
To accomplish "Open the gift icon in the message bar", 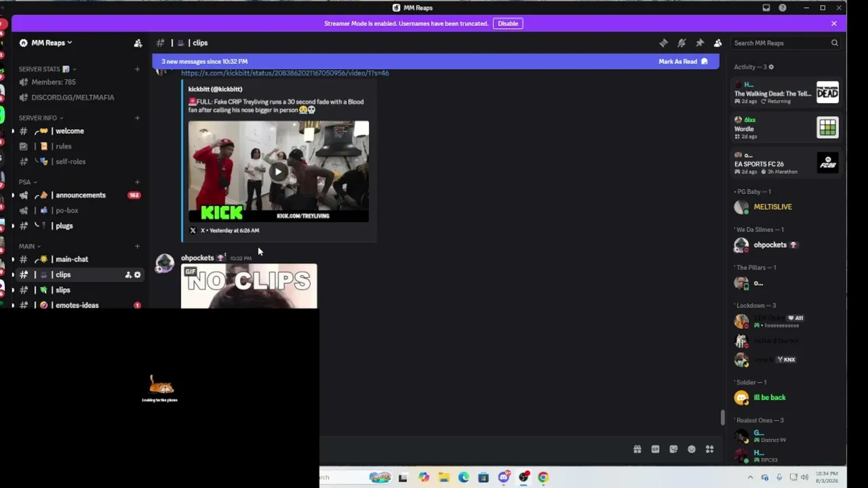I will click(637, 449).
